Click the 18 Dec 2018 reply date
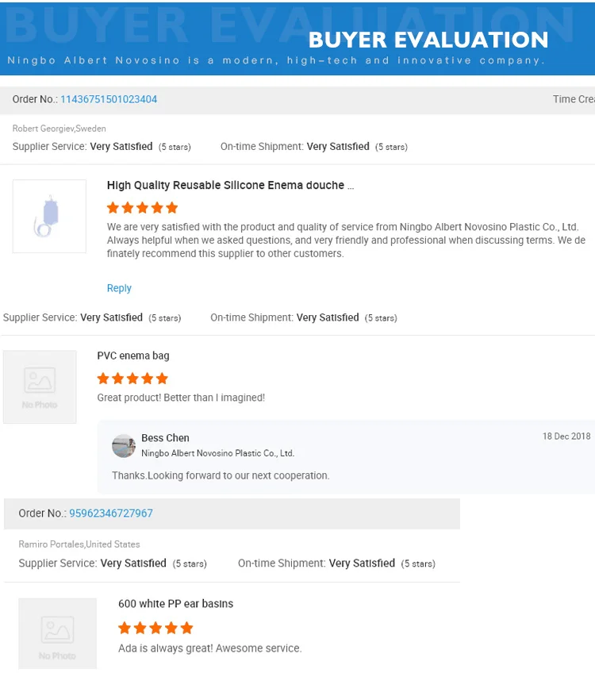 pyautogui.click(x=566, y=437)
